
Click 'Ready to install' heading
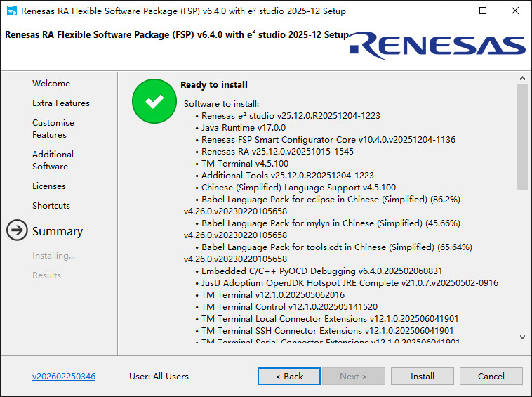(214, 84)
